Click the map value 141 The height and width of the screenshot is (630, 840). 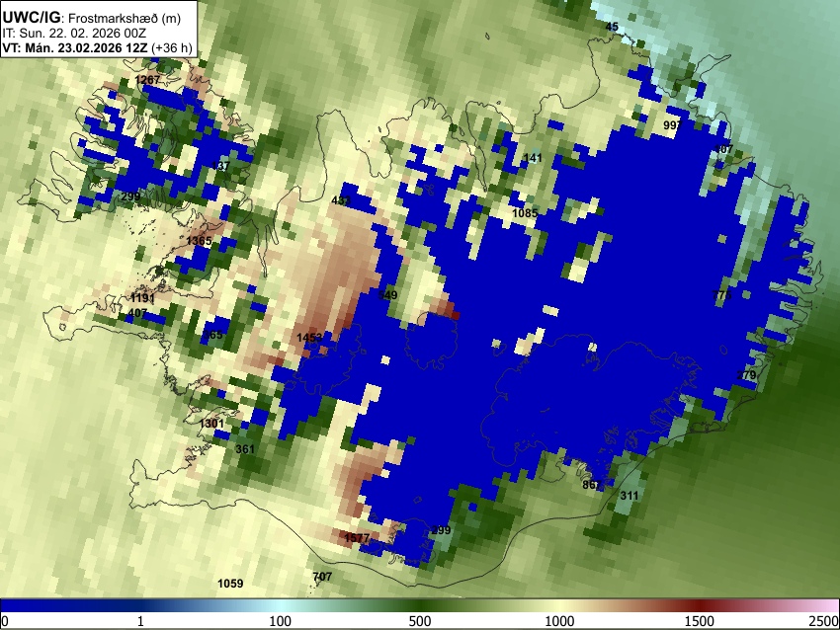(x=533, y=158)
